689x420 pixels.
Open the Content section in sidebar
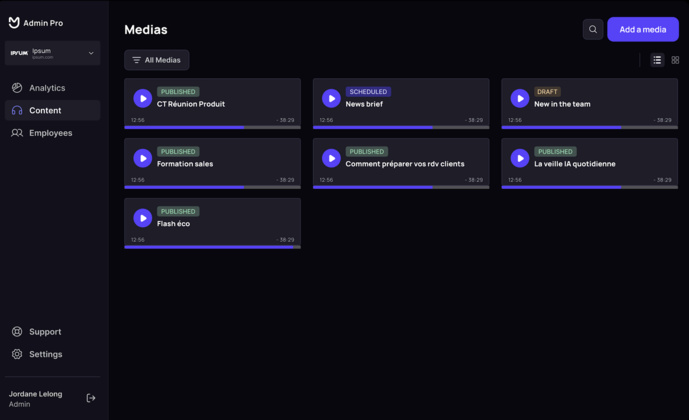pos(45,110)
